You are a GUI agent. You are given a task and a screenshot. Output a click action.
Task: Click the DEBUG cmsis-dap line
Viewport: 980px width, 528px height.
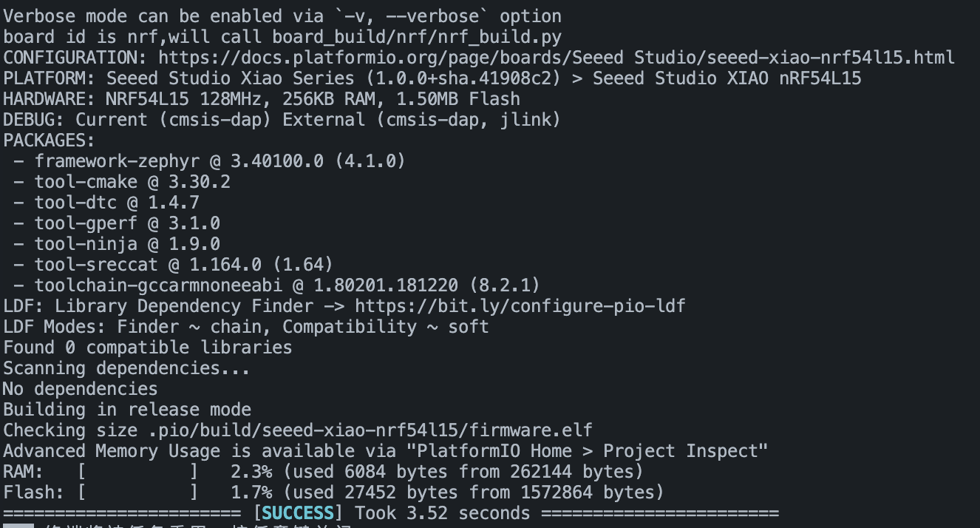(282, 120)
